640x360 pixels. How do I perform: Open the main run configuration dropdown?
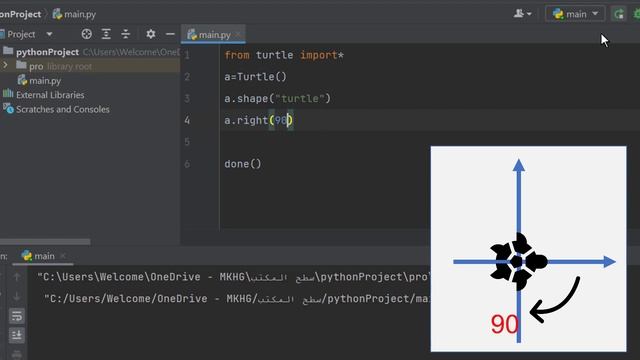click(x=575, y=14)
